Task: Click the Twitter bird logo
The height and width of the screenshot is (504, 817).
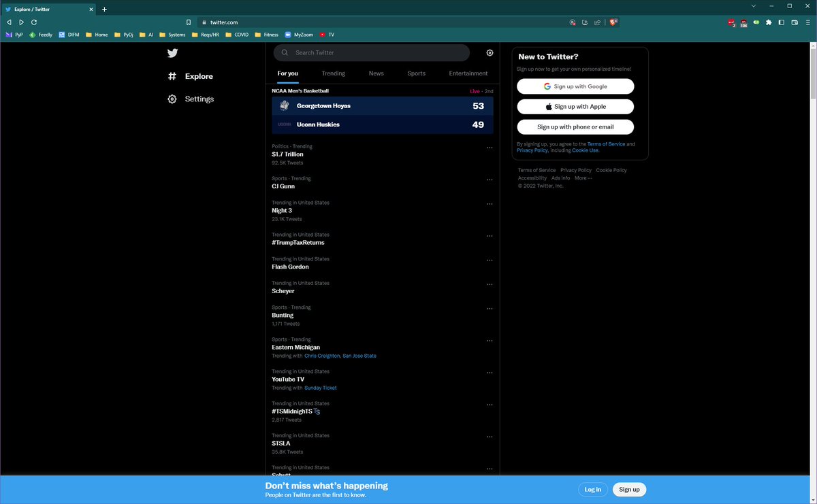Action: [172, 53]
